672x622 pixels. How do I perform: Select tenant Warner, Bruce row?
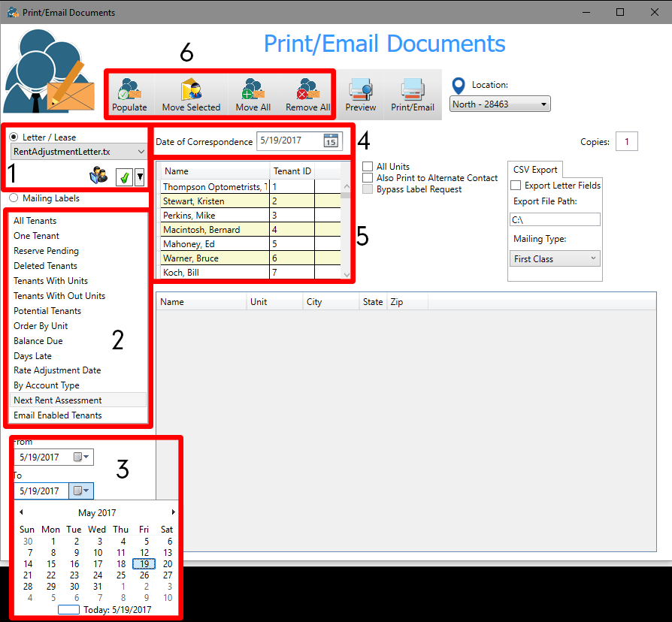pos(251,258)
